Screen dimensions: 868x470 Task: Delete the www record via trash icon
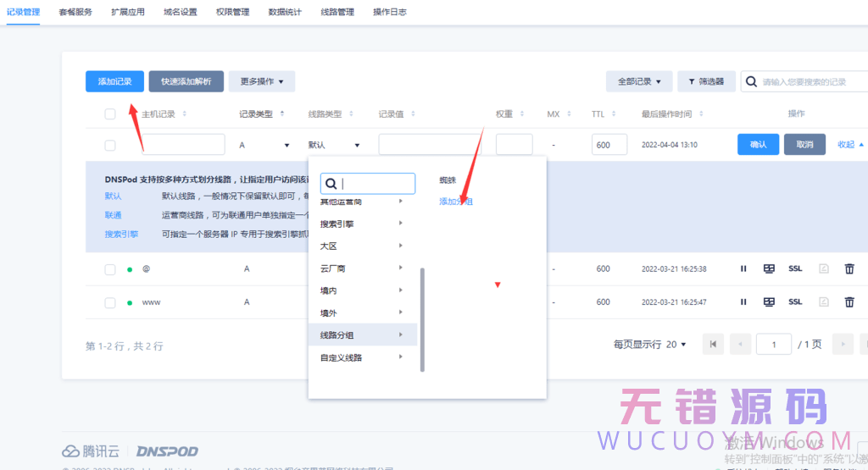(x=849, y=302)
